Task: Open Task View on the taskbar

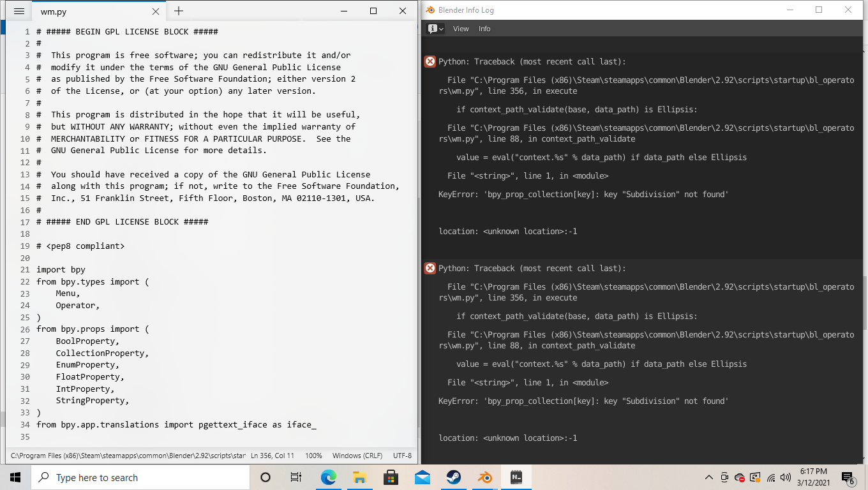Action: (296, 477)
